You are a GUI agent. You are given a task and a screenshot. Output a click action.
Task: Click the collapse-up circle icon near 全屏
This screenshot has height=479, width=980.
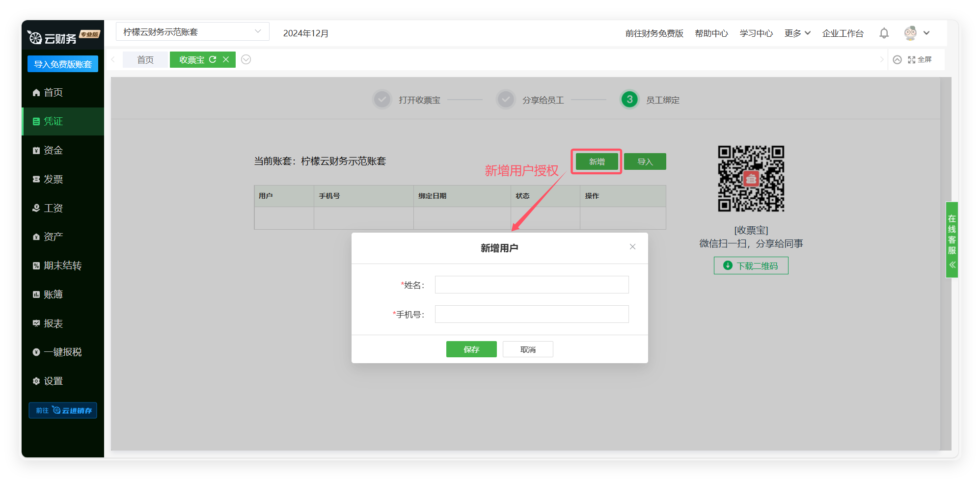pyautogui.click(x=897, y=59)
